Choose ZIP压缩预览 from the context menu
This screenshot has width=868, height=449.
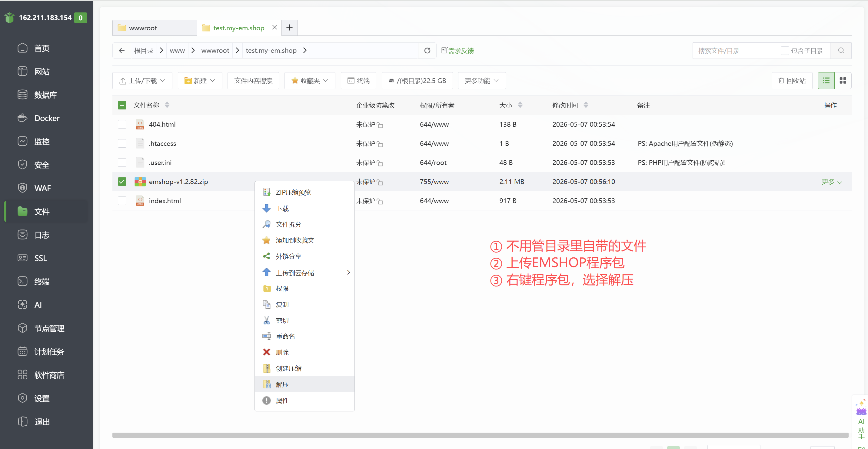pos(304,192)
